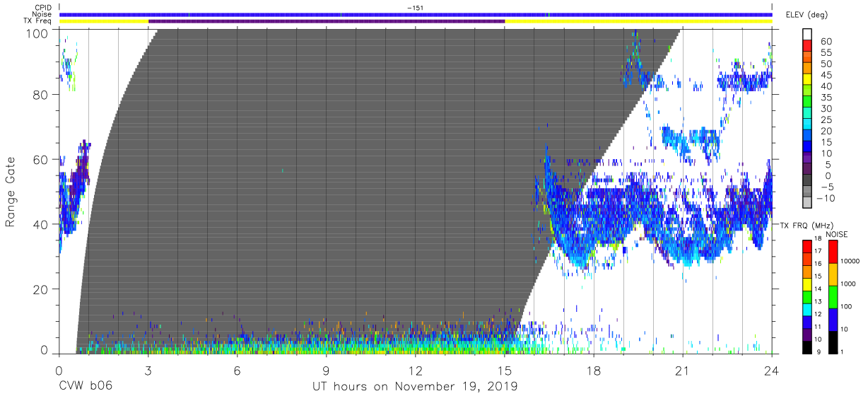Select the green swatch in NOISE colorbar
This screenshot has height=401, width=868.
pos(833,297)
